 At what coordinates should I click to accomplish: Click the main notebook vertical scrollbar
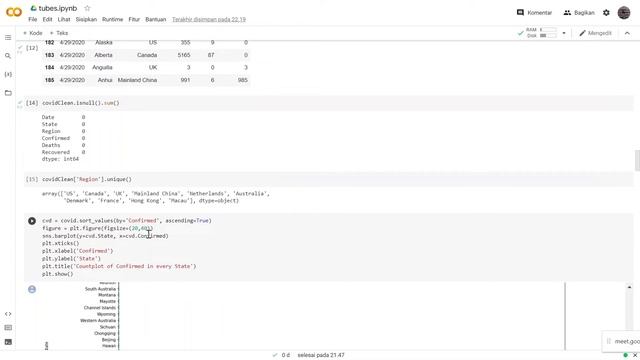point(637,160)
